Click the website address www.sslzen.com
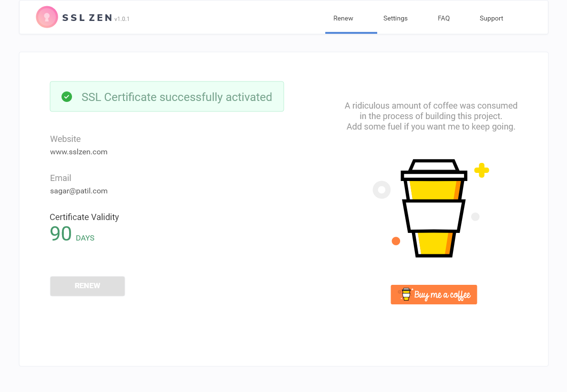 pyautogui.click(x=79, y=151)
